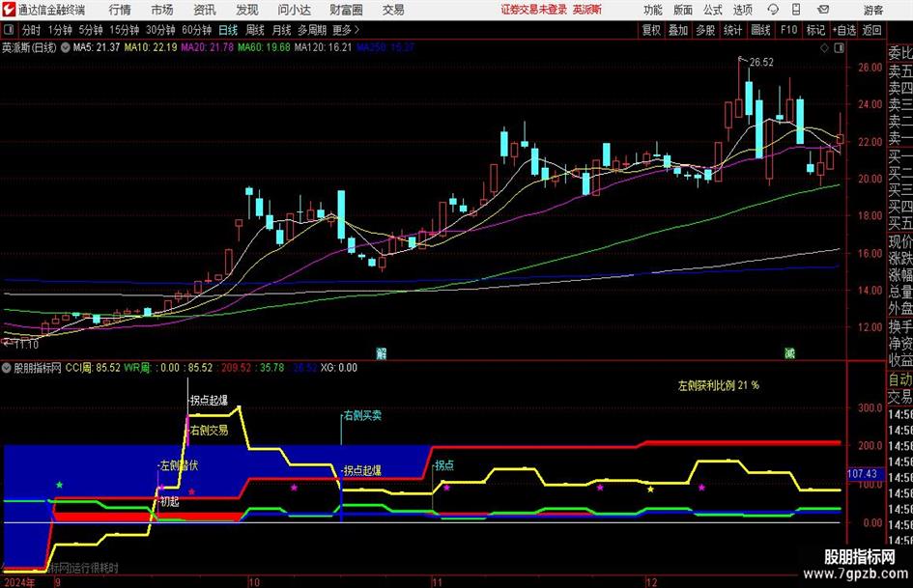Click the 标记 mark button
The width and height of the screenshot is (913, 588).
815,30
